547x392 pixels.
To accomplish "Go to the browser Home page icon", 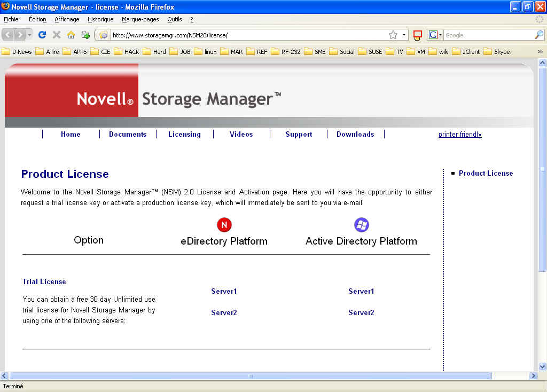I will pyautogui.click(x=71, y=35).
